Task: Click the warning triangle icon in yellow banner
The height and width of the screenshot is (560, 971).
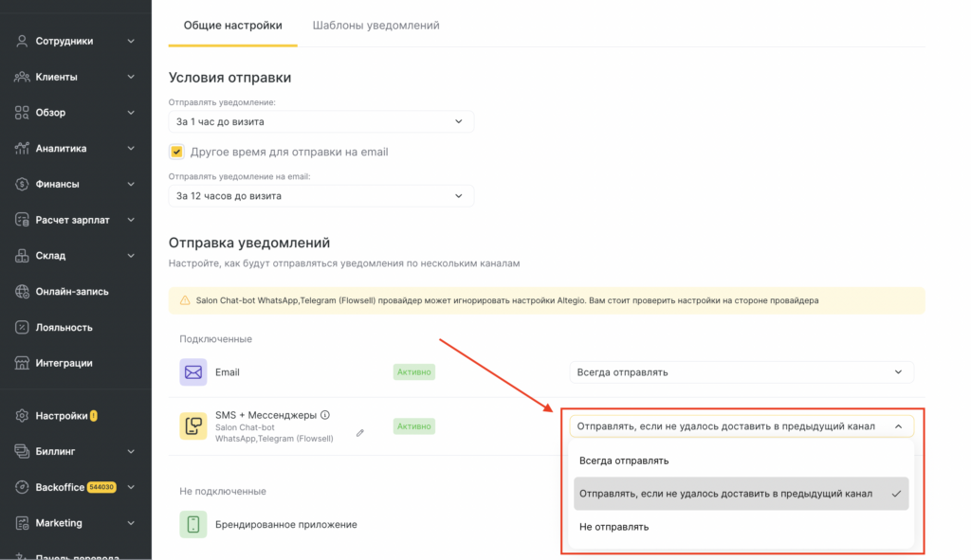Action: click(185, 300)
